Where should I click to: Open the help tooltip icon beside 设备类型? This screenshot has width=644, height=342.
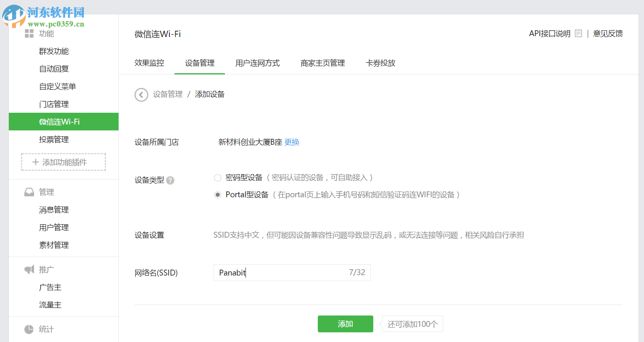tap(170, 180)
